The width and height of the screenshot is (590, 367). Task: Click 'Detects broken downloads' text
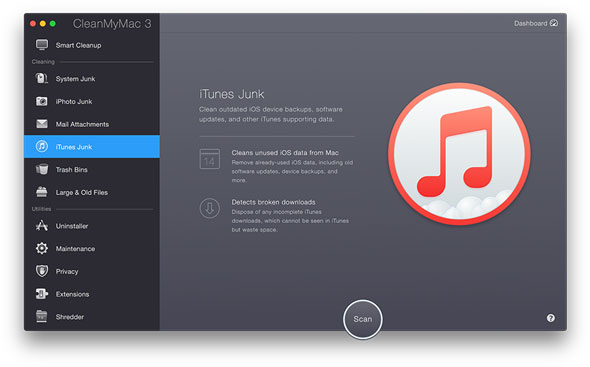[274, 202]
